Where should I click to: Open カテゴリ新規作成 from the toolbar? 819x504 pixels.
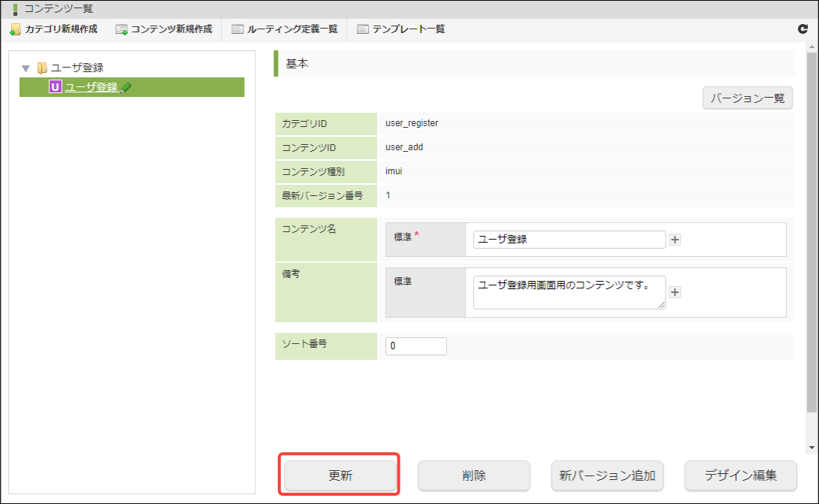[54, 29]
